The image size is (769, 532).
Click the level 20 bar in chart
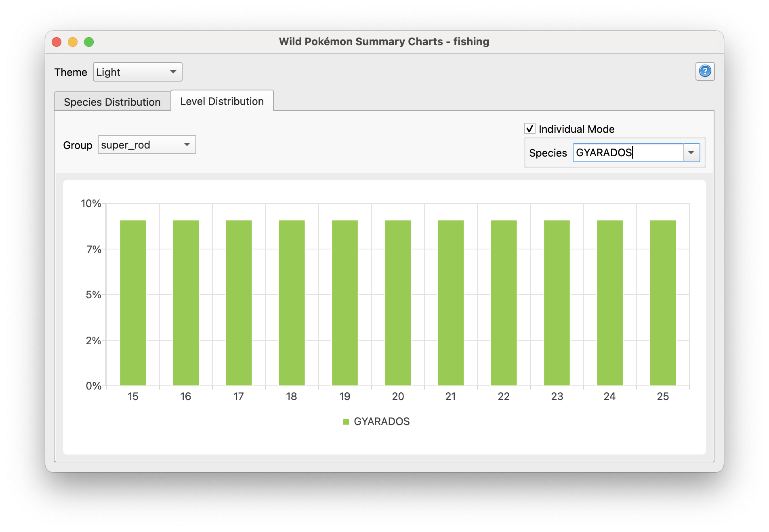coord(398,303)
